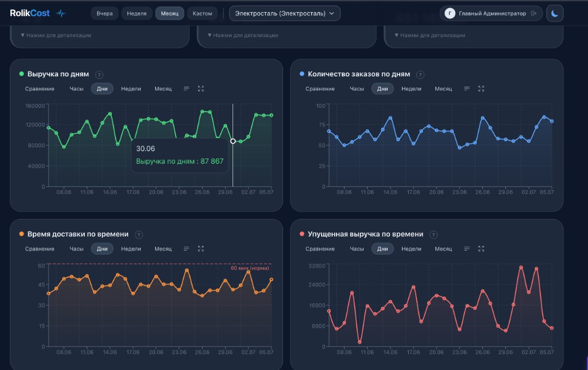Click orange dot beside Время доставки title
588x370 pixels.
tap(21, 234)
